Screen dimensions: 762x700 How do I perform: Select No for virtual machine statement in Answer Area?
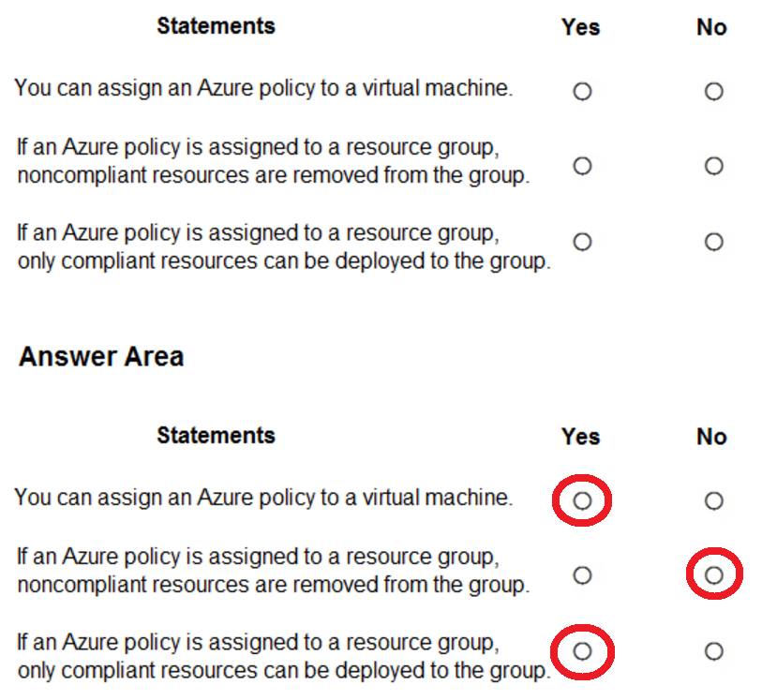click(713, 500)
